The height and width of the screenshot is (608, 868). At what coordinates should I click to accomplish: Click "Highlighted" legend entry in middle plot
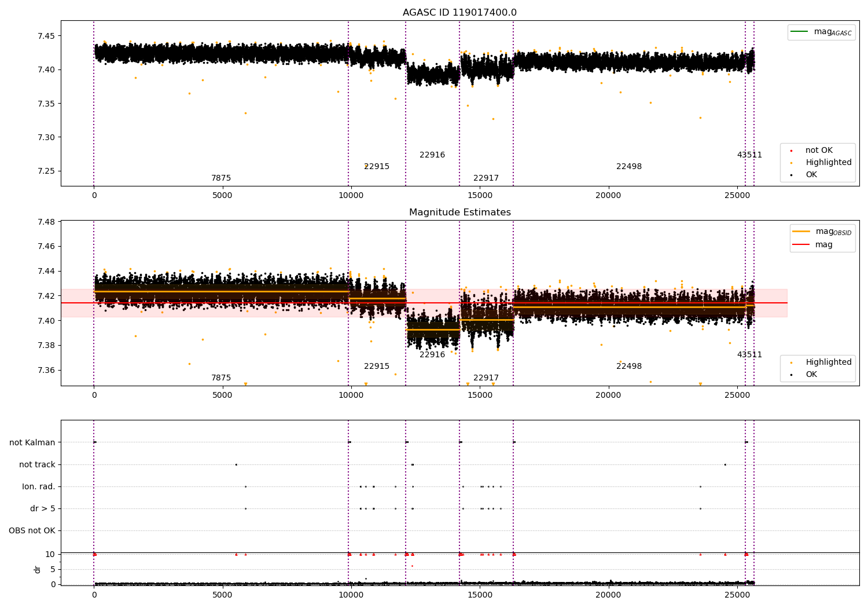click(829, 362)
